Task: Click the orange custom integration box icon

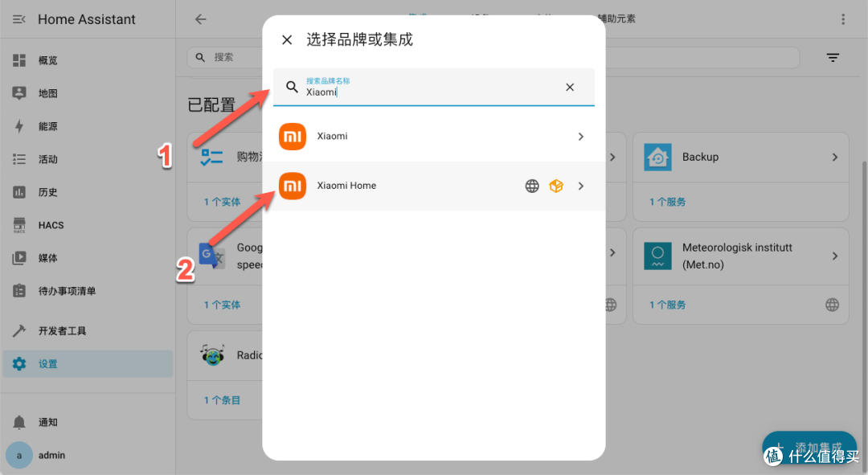Action: pyautogui.click(x=556, y=186)
